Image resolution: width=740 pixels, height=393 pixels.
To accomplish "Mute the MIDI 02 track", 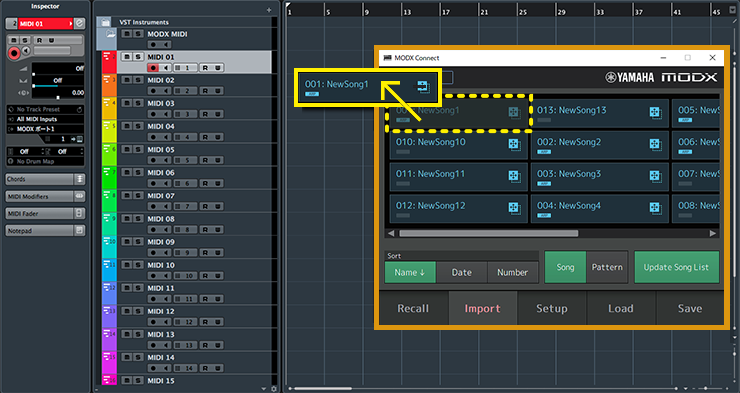I will point(126,80).
